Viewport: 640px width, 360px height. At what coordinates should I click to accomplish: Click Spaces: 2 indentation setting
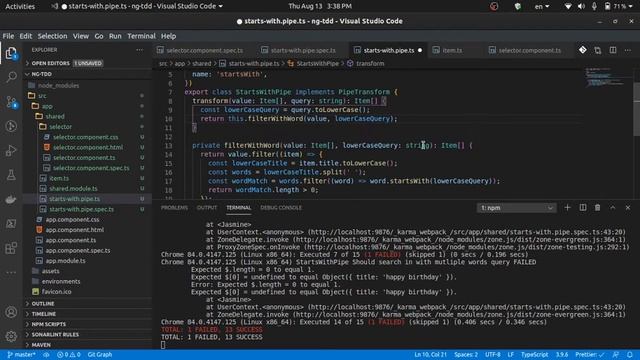pyautogui.click(x=466, y=355)
